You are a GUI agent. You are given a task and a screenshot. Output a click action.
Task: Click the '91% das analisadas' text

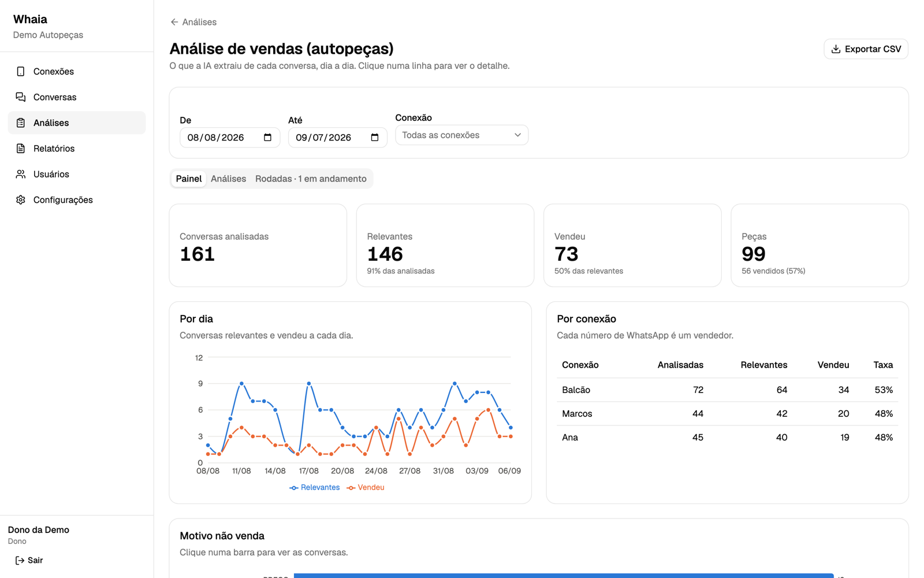click(x=401, y=271)
